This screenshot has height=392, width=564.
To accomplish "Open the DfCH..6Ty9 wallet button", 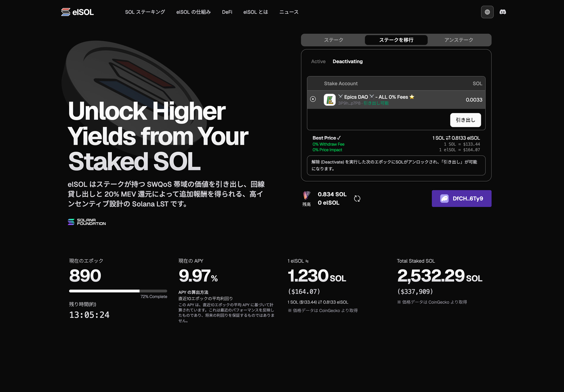I will click(461, 199).
